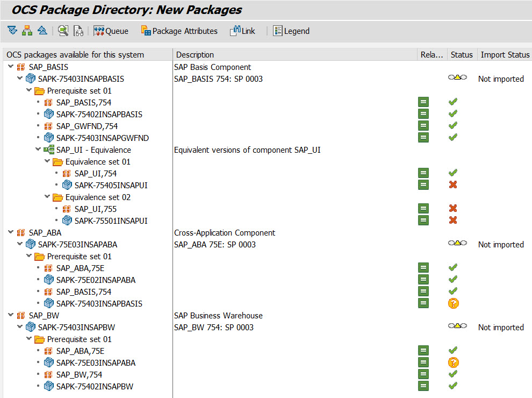Click the hierarchy display icon
The width and height of the screenshot is (532, 398).
(x=26, y=31)
